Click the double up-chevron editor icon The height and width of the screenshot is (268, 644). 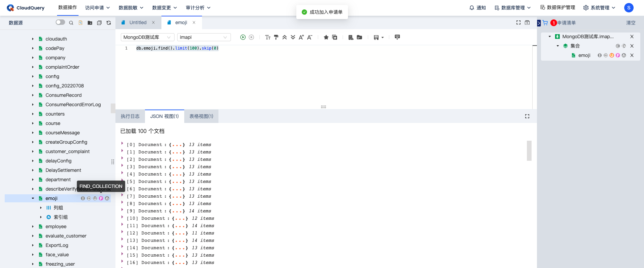(x=285, y=37)
